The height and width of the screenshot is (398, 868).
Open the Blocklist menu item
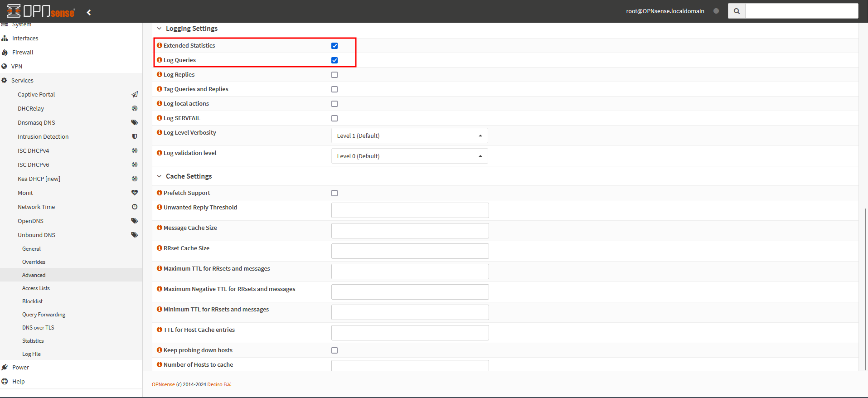pos(33,301)
